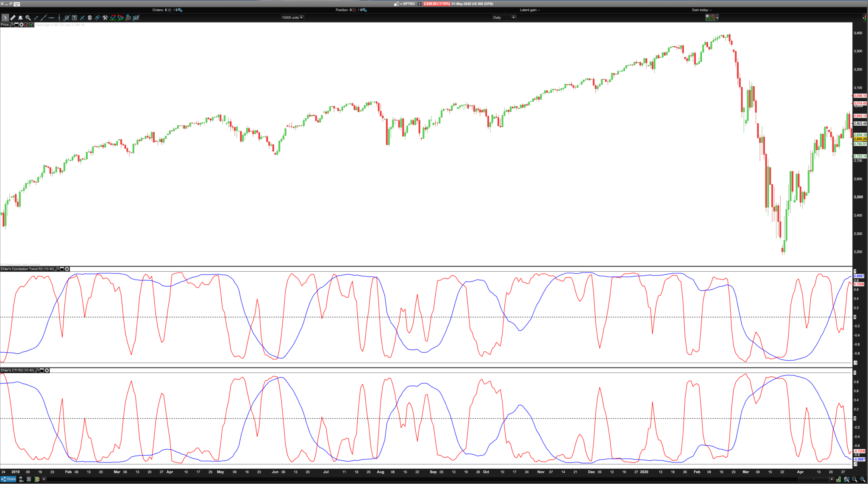Click the horizontal scrollbar right arrow
Screen dimensions: 868x484
pos(832,479)
